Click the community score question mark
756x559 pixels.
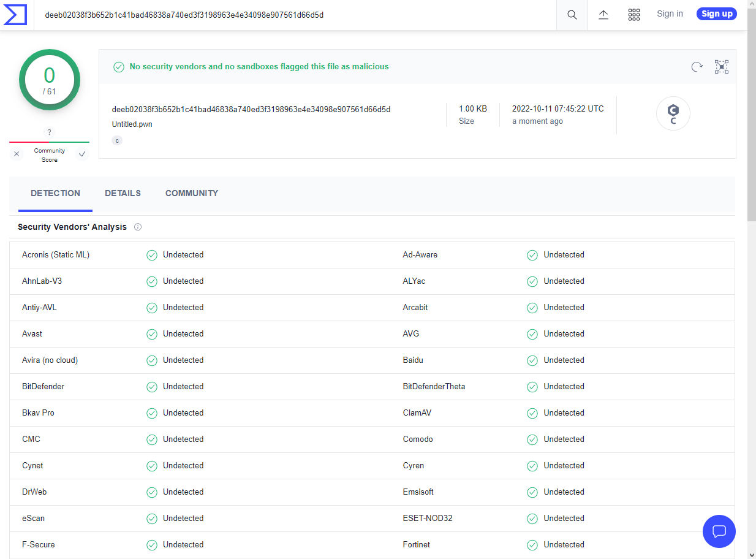(49, 132)
